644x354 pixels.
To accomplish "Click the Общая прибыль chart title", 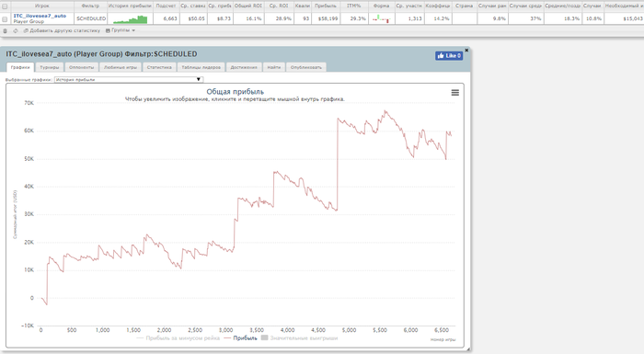I will point(235,92).
